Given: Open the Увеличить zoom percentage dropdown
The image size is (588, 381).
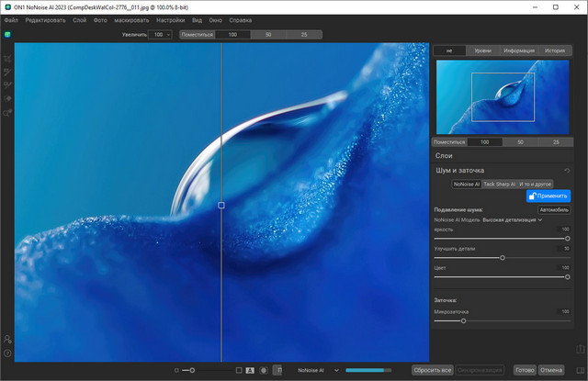Looking at the screenshot, I should (x=163, y=34).
